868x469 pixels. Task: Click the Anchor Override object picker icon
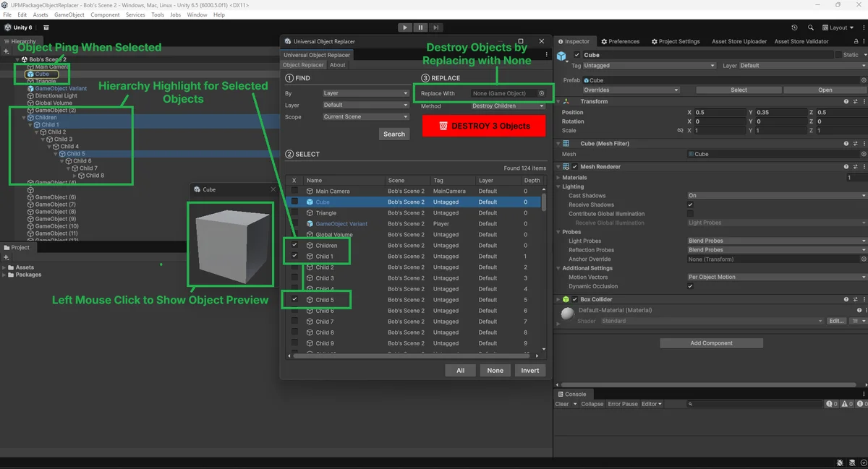(863, 259)
